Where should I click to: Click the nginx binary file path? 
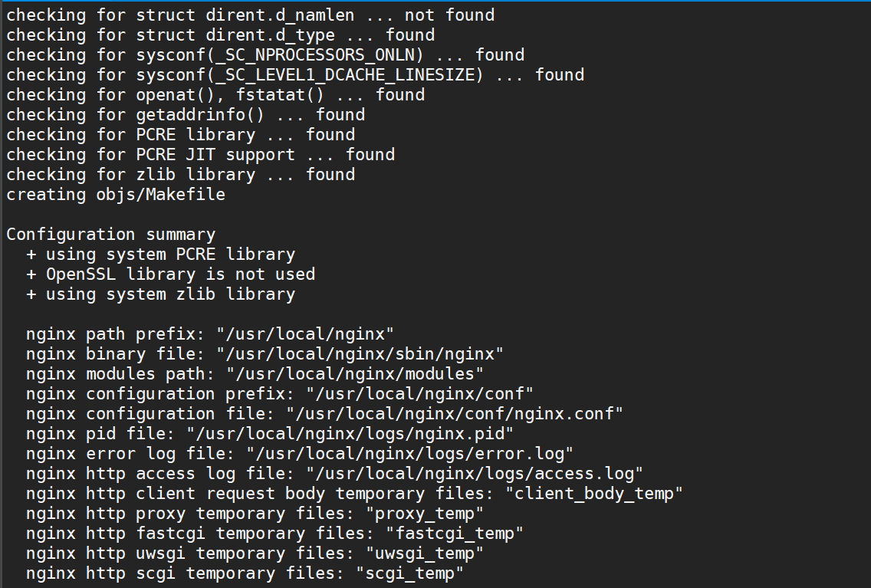[360, 354]
